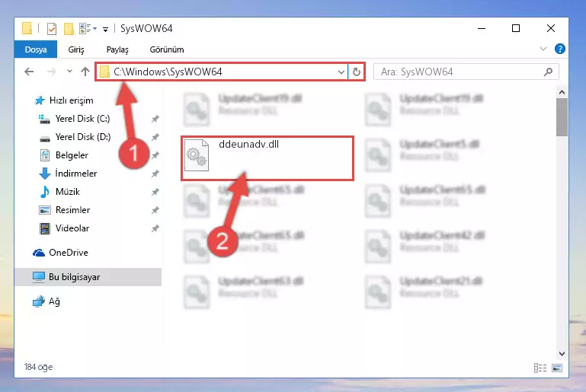586x392 pixels.
Task: Click pin icon next to Müzik
Action: coord(155,192)
